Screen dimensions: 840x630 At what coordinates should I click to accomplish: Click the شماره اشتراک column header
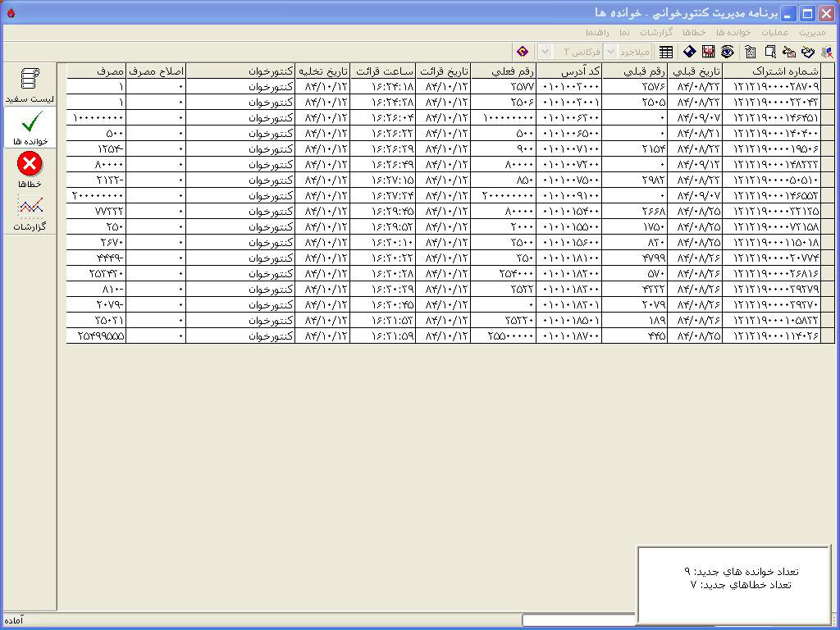[x=771, y=71]
